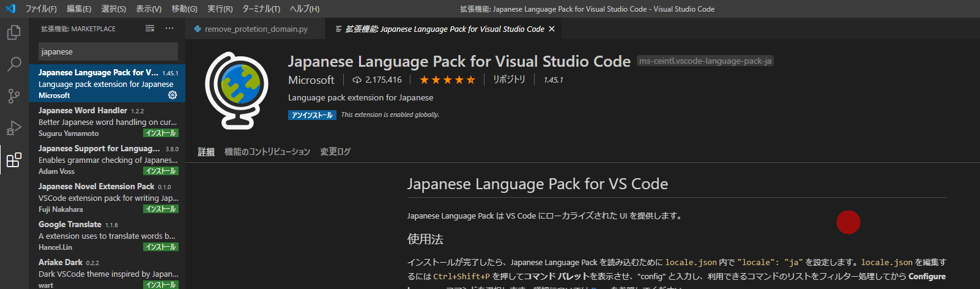Select Ariake Dark list entry
Image resolution: width=980 pixels, height=289 pixels.
point(107,272)
